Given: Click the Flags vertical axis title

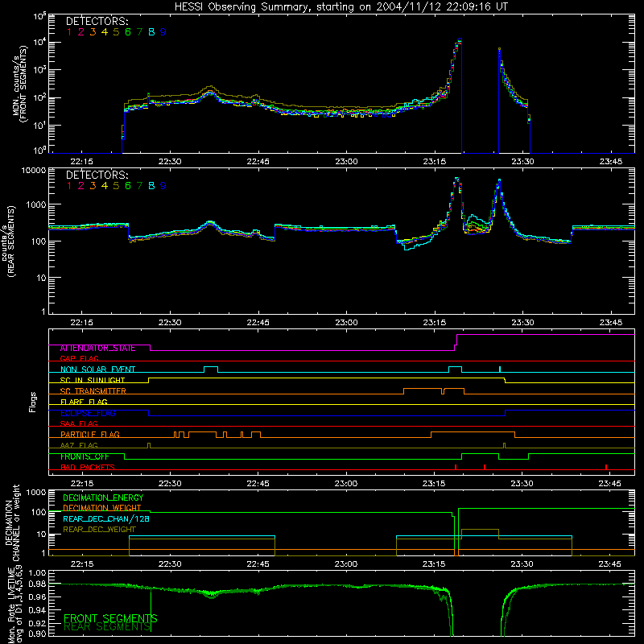Looking at the screenshot, I should click(33, 402).
